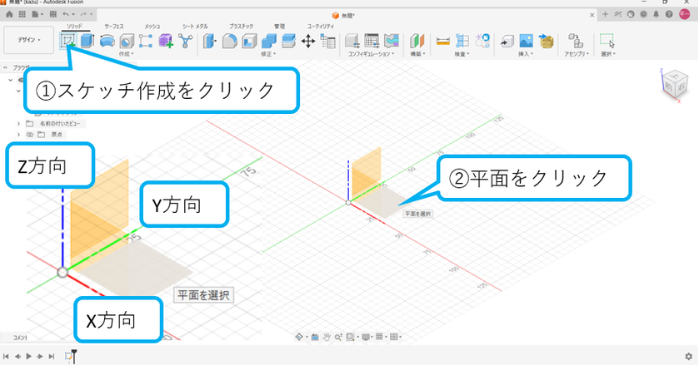The width and height of the screenshot is (698, 365).
Task: Expand the 原点 folder arrow
Action: [x=19, y=134]
